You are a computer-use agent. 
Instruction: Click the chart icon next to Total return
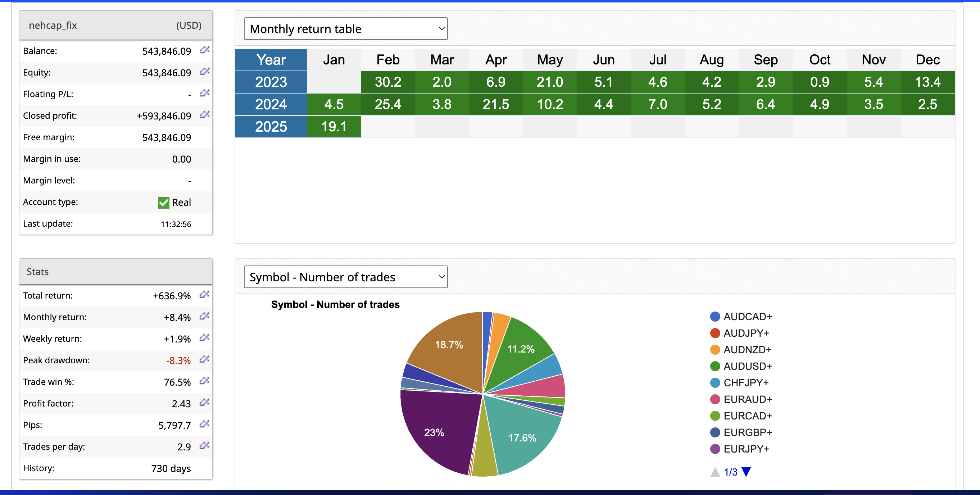click(x=205, y=295)
